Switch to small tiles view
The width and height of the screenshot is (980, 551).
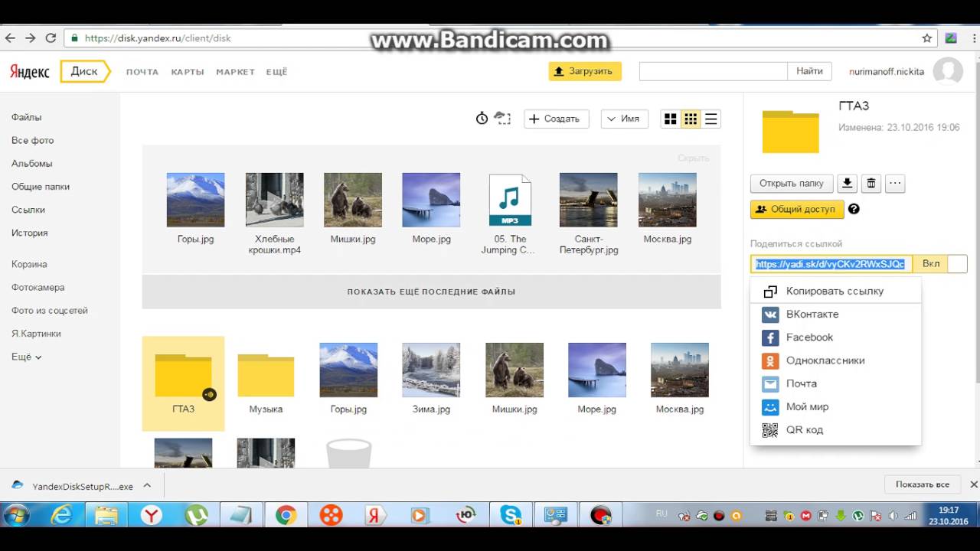691,119
